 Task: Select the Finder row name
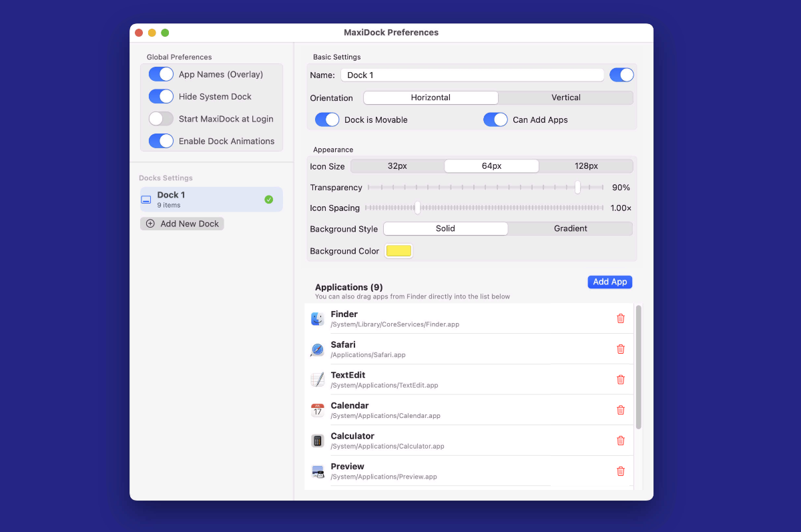344,314
